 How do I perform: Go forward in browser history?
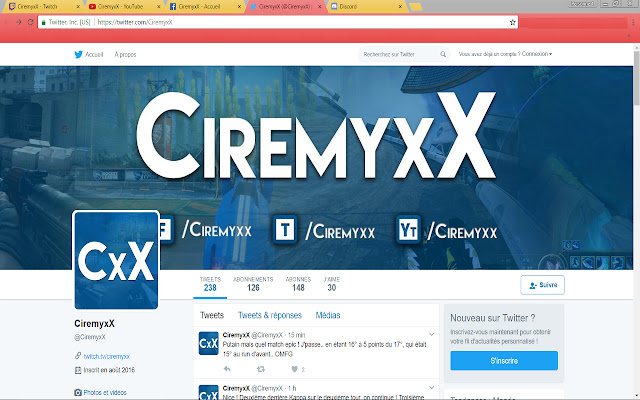[18, 22]
